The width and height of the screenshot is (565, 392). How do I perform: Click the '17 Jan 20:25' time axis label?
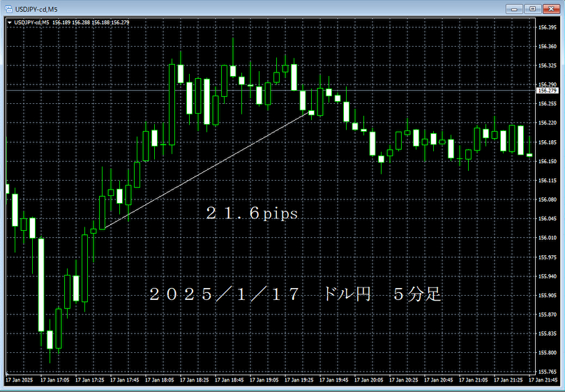pyautogui.click(x=404, y=380)
